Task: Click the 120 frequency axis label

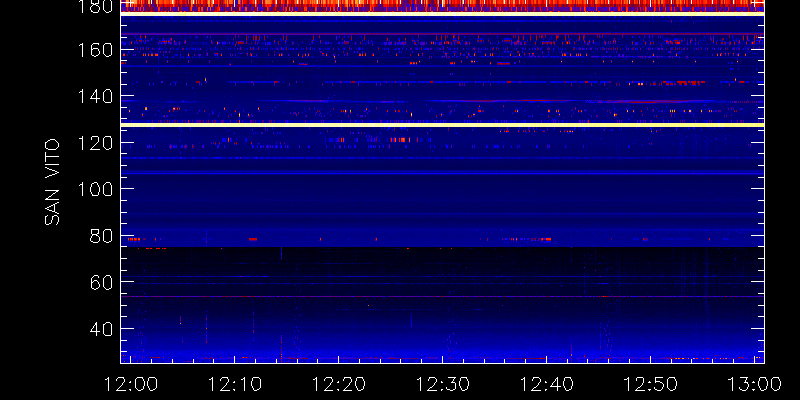Action: coord(95,142)
